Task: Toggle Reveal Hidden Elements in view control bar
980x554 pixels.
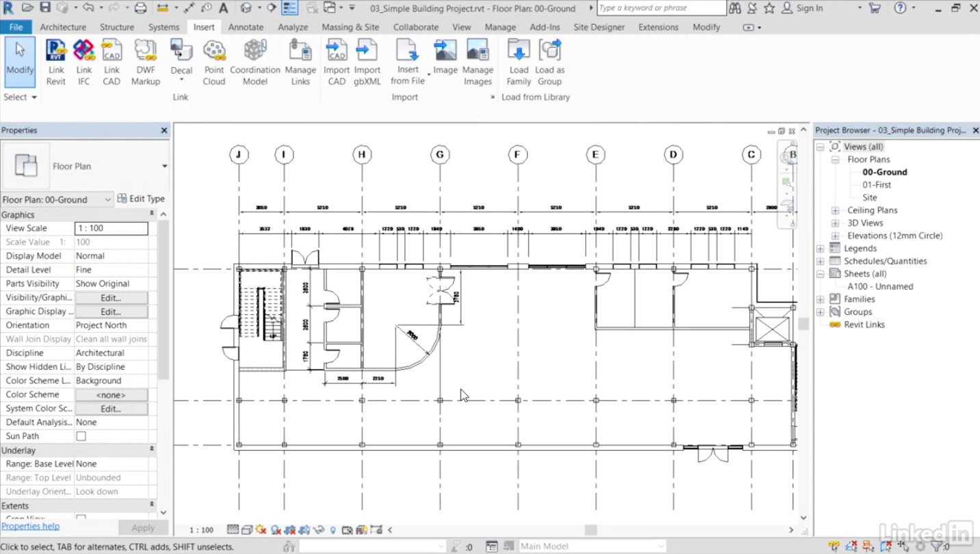Action: click(333, 529)
